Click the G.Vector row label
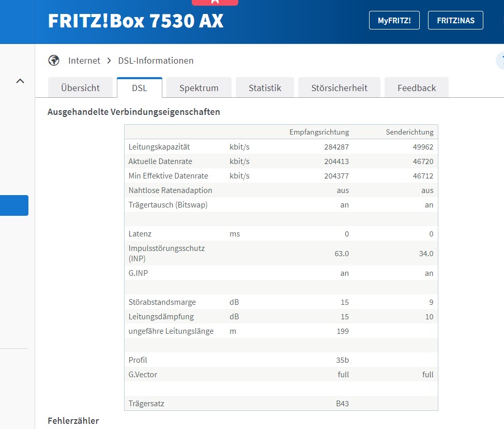This screenshot has height=429, width=504. (x=143, y=374)
